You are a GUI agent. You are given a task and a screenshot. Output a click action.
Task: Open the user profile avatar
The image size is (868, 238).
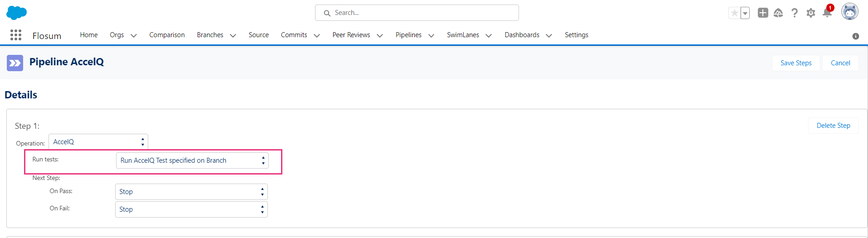850,12
